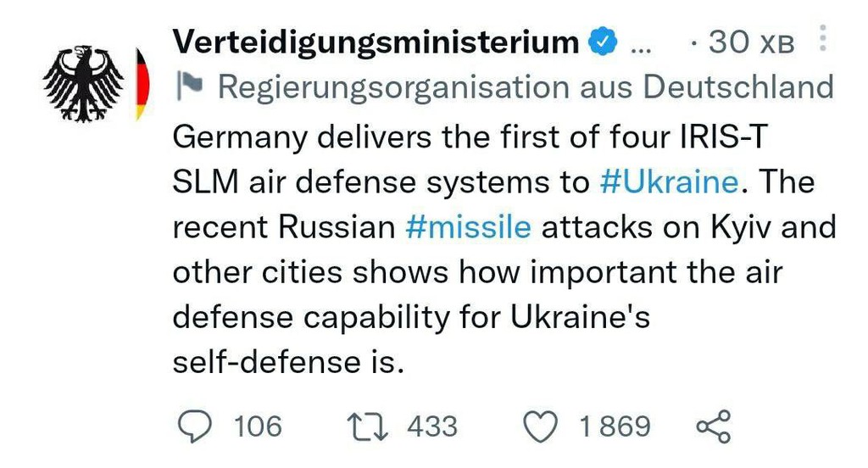Open the share icon
The image size is (868, 468).
(713, 426)
